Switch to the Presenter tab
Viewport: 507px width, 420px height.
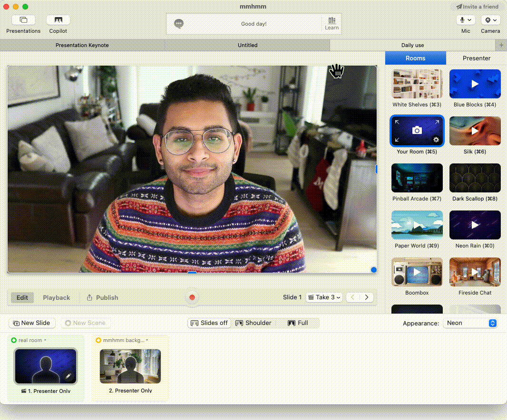tap(476, 58)
